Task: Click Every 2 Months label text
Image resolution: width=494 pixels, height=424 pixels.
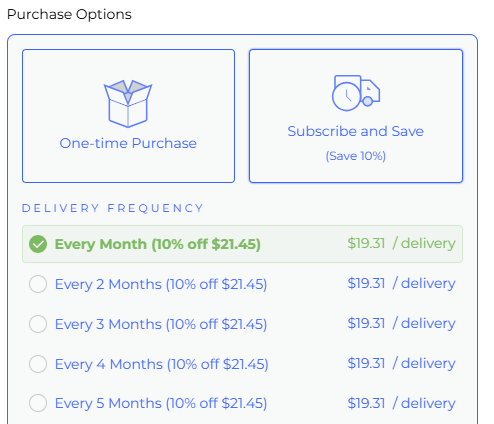Action: pos(161,284)
